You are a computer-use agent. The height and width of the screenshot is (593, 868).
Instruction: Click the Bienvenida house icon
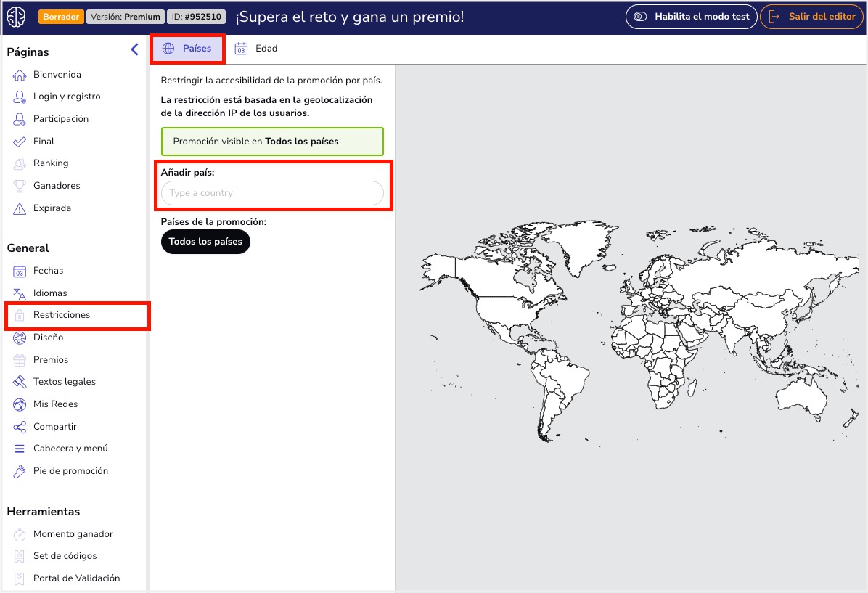pos(20,75)
